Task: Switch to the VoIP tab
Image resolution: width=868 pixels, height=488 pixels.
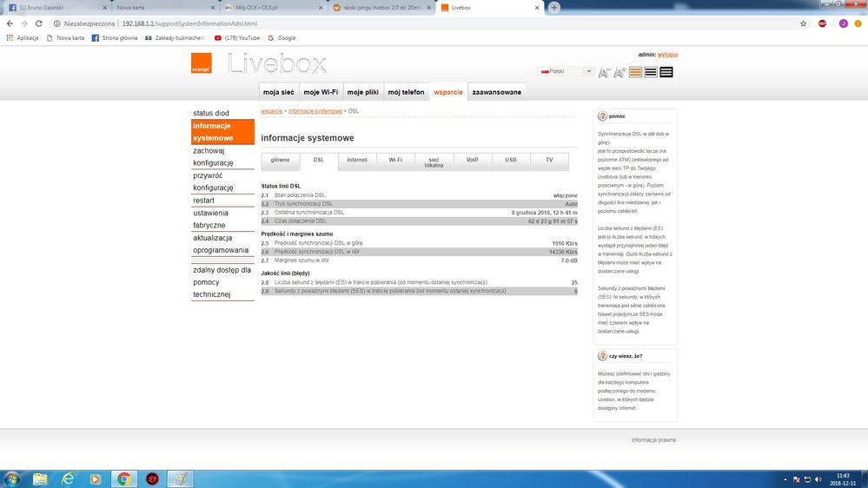Action: point(472,161)
